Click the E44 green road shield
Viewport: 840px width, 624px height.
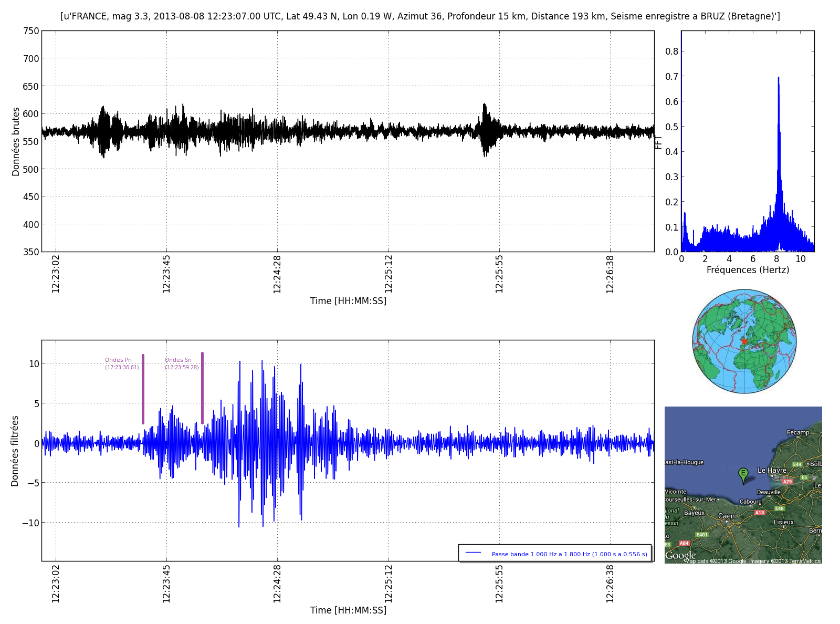(797, 464)
